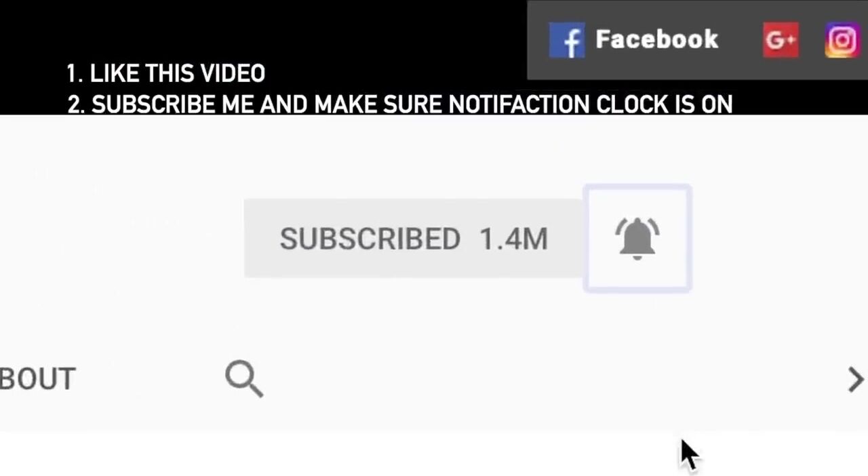This screenshot has height=476, width=868.
Task: Click the Facebook text label
Action: click(x=656, y=39)
